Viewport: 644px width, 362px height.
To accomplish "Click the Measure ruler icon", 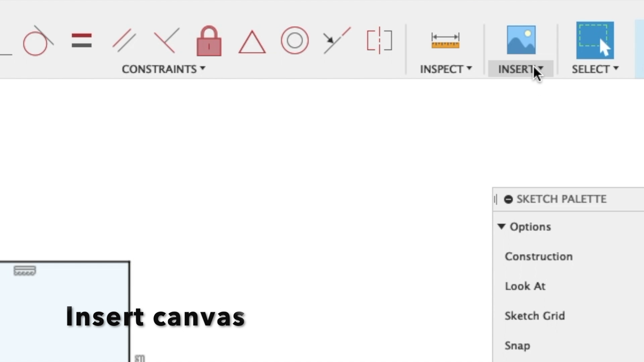I will [x=445, y=41].
